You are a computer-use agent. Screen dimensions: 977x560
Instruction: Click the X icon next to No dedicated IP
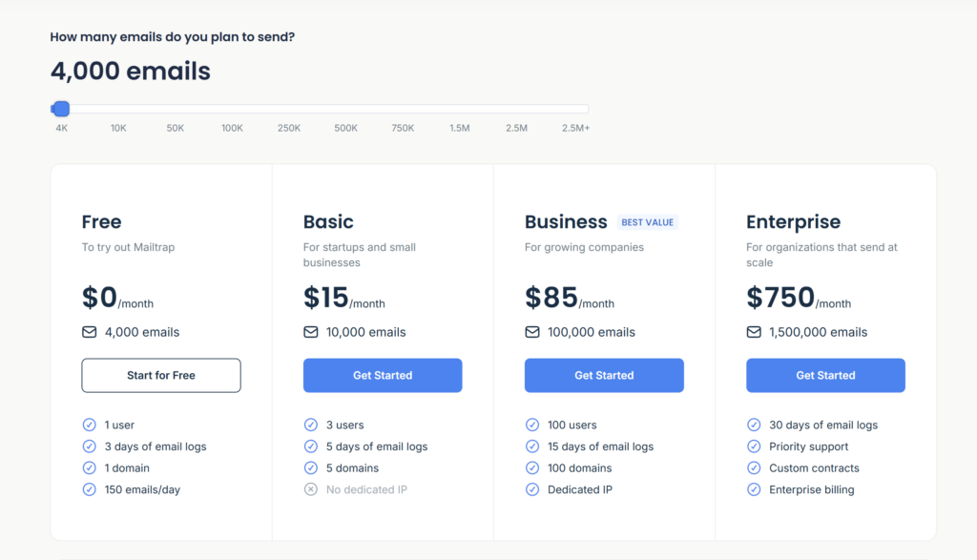coord(311,489)
